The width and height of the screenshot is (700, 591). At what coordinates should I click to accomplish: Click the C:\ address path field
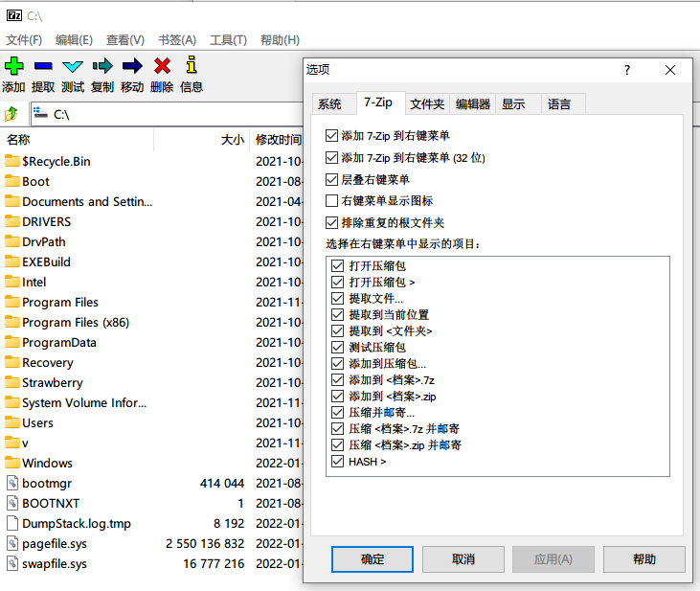tap(166, 114)
